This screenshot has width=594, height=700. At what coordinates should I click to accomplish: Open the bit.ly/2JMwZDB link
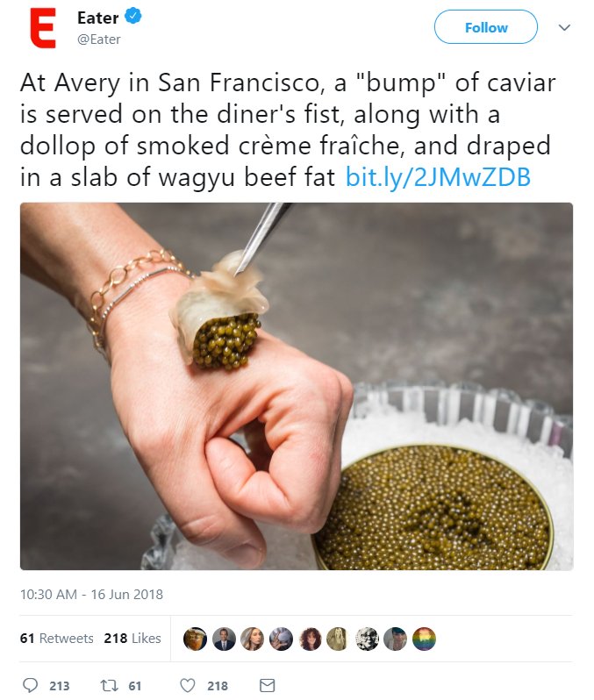438,177
